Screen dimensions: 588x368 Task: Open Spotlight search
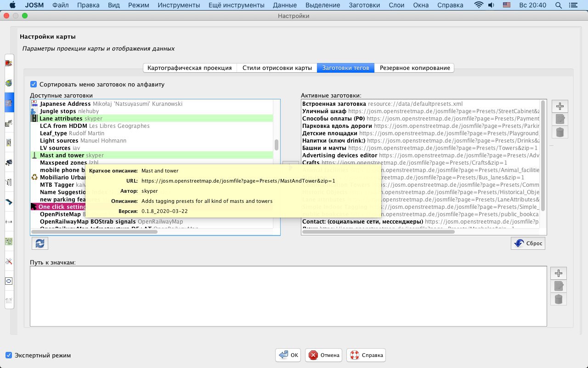coord(559,6)
